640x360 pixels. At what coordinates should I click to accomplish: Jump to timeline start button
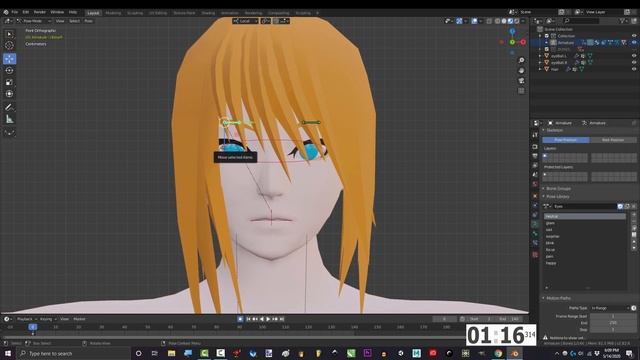248,319
